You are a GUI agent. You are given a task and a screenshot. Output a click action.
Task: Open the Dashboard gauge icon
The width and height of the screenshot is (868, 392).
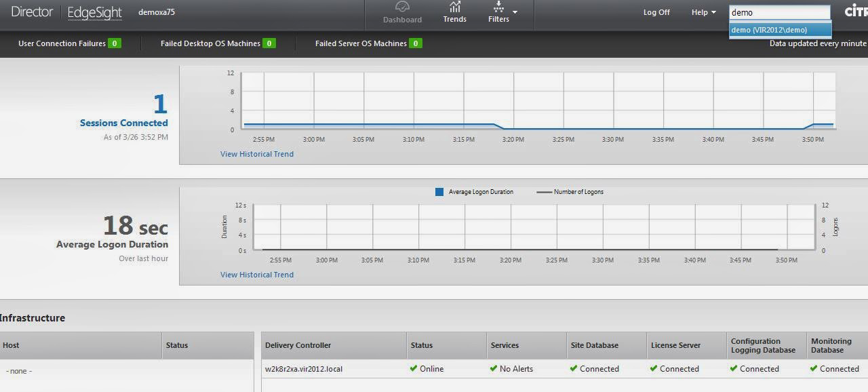[402, 7]
